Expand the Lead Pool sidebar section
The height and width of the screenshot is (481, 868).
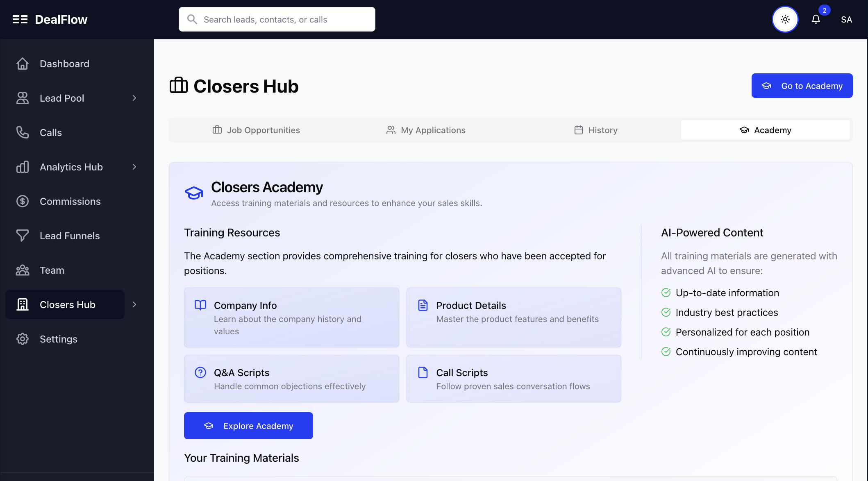(x=134, y=98)
